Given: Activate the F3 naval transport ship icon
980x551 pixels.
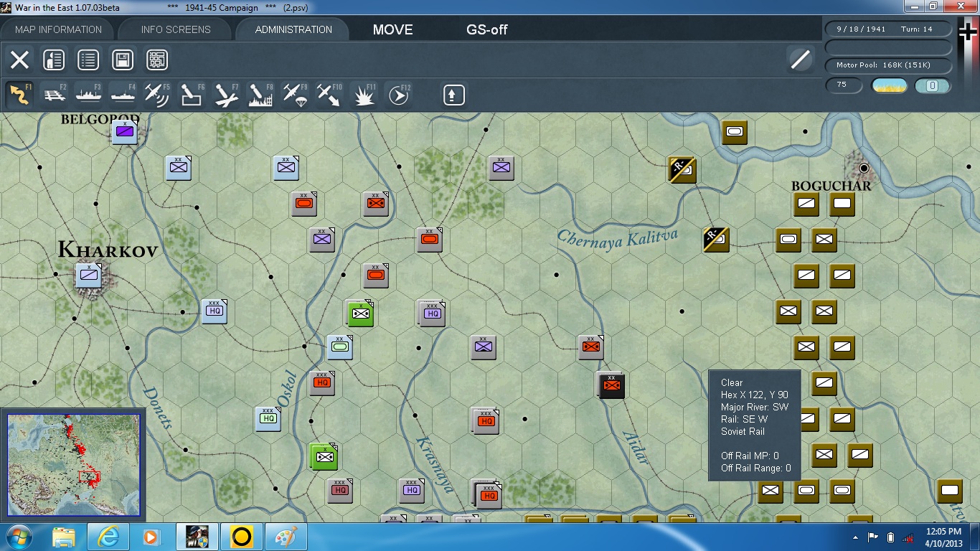Looking at the screenshot, I should click(88, 95).
